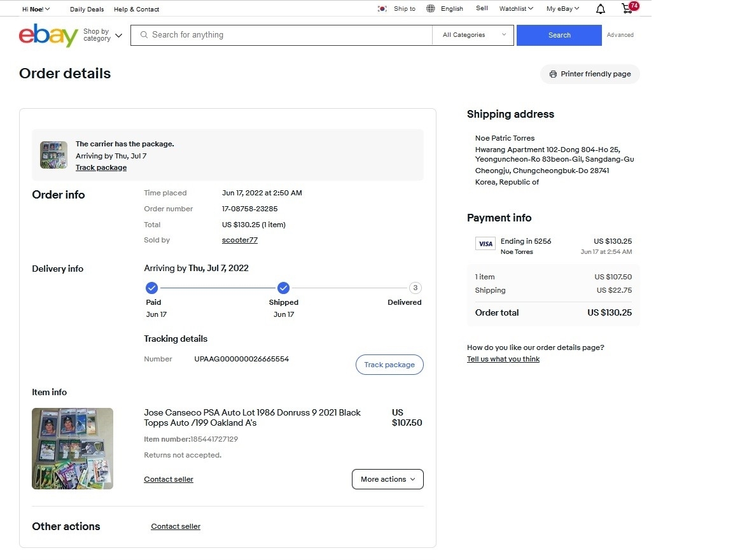Open the All Categories dropdown
Viewport: 733px width, 560px height.
tap(473, 35)
